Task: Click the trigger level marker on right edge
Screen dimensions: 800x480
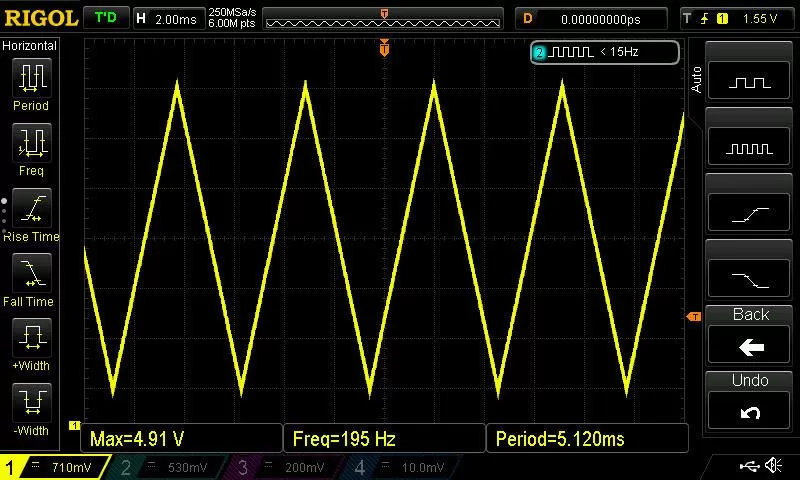Action: pyautogui.click(x=692, y=317)
